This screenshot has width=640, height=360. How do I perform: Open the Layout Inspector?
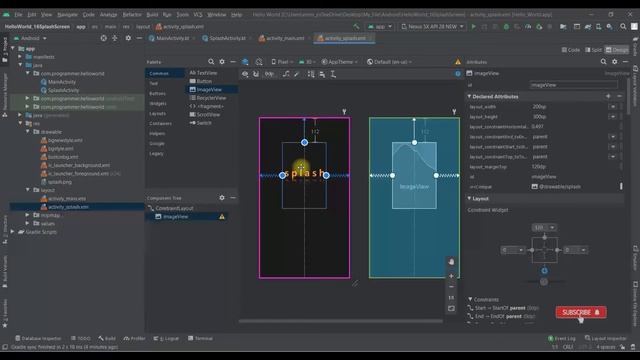[606, 338]
